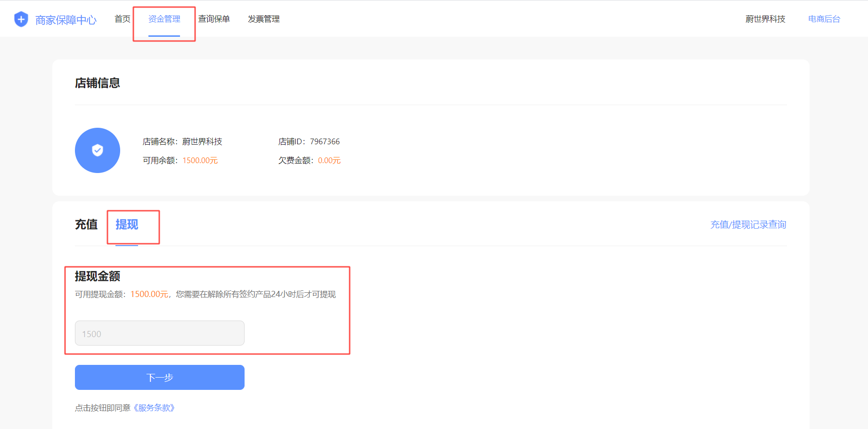Go to 发票管理 in the top menu
Image resolution: width=868 pixels, height=429 pixels.
click(264, 19)
